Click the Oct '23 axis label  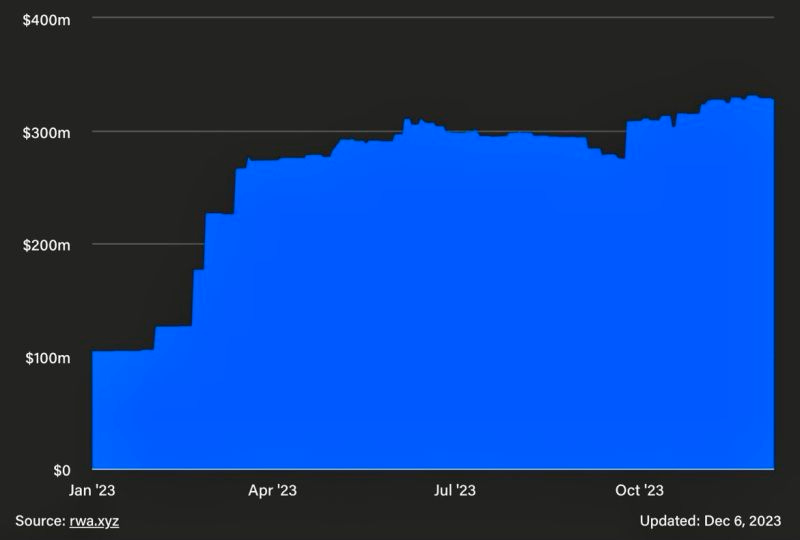coord(639,490)
